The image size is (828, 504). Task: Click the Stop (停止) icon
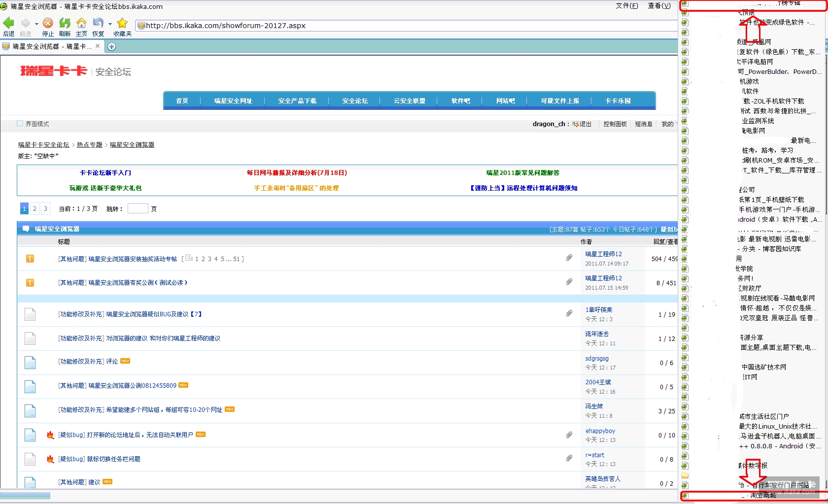48,23
